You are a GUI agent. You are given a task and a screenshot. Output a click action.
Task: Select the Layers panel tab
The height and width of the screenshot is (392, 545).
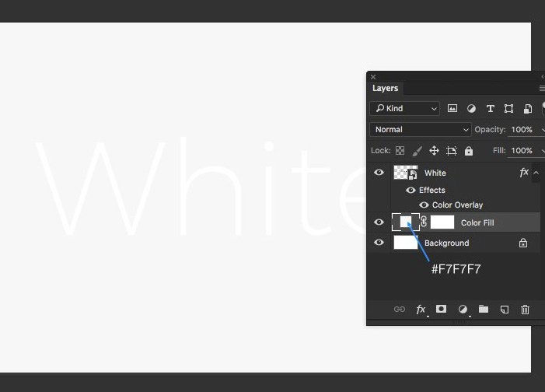point(386,89)
